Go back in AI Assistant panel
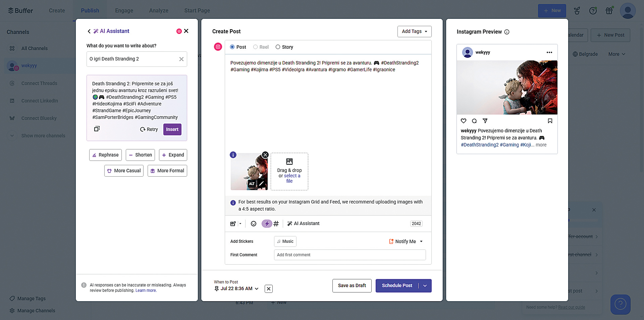 click(89, 31)
